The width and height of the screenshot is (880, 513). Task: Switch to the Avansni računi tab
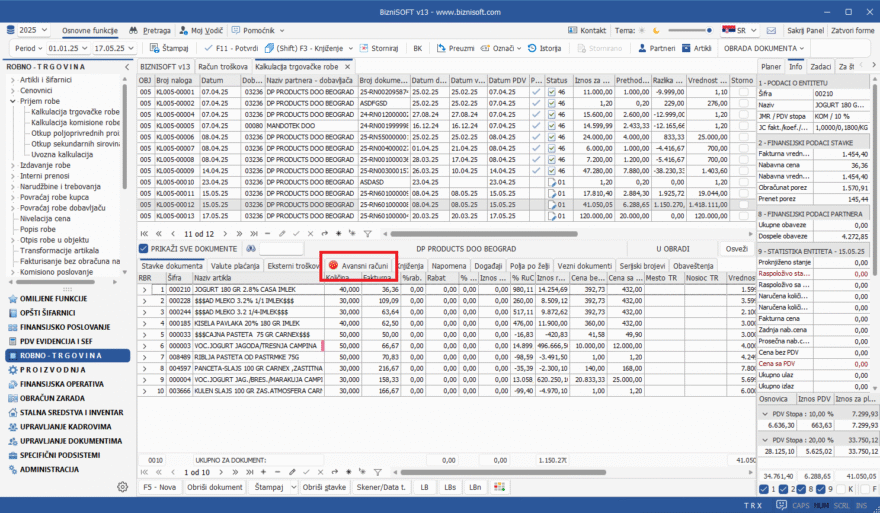tap(359, 266)
